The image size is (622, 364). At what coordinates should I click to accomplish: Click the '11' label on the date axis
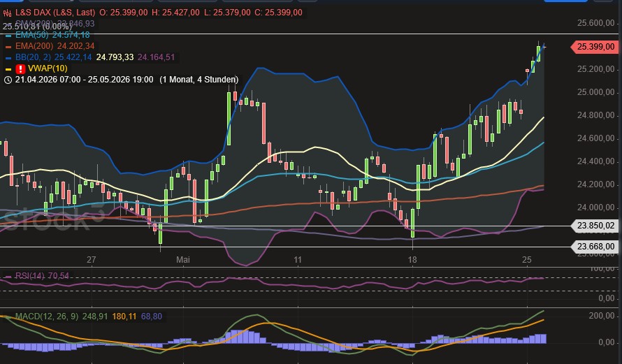coord(298,260)
